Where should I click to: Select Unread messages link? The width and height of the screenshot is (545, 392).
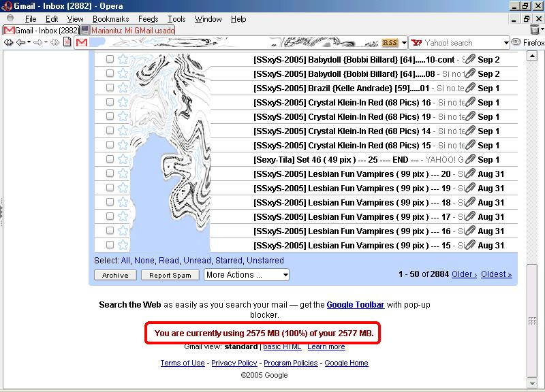pyautogui.click(x=197, y=261)
